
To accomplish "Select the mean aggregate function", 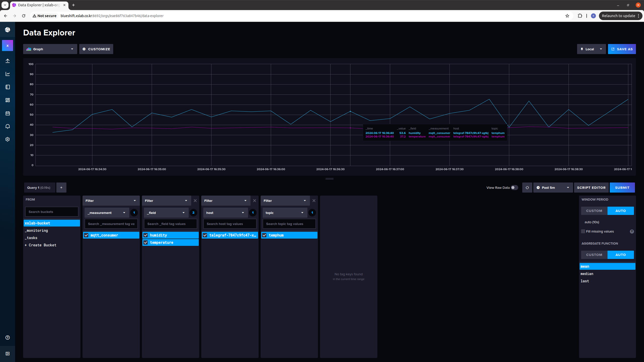I will 607,266.
